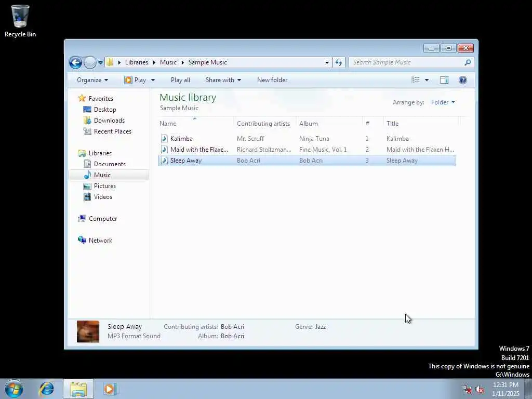Refresh the Sample Music folder view

pyautogui.click(x=339, y=62)
